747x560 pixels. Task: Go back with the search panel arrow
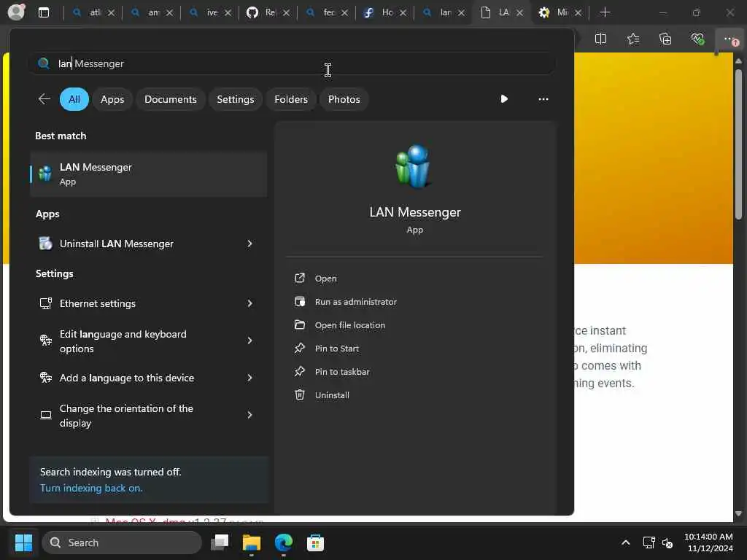(x=44, y=99)
